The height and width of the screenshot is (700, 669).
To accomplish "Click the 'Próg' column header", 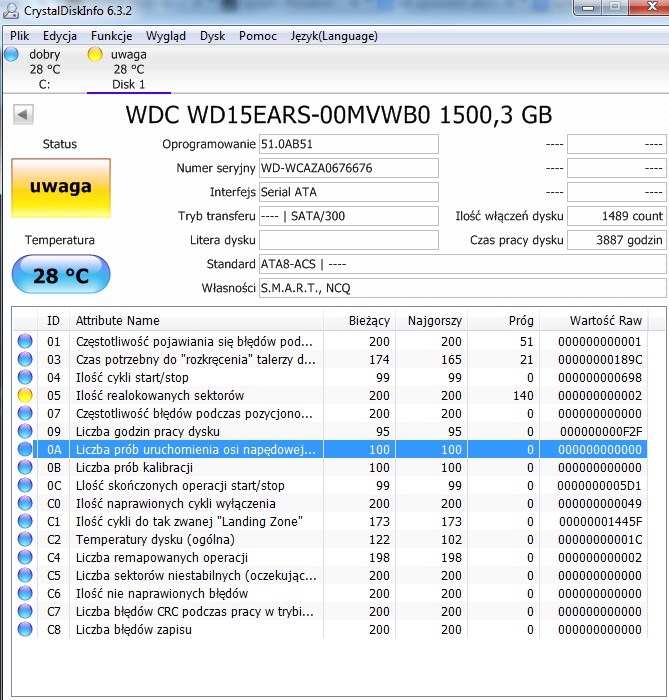I will 503,321.
